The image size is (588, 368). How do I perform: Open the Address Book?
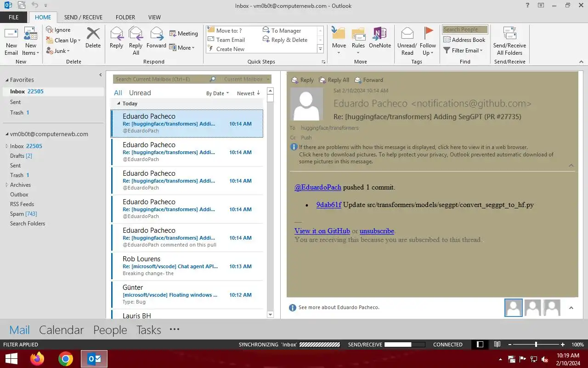464,40
